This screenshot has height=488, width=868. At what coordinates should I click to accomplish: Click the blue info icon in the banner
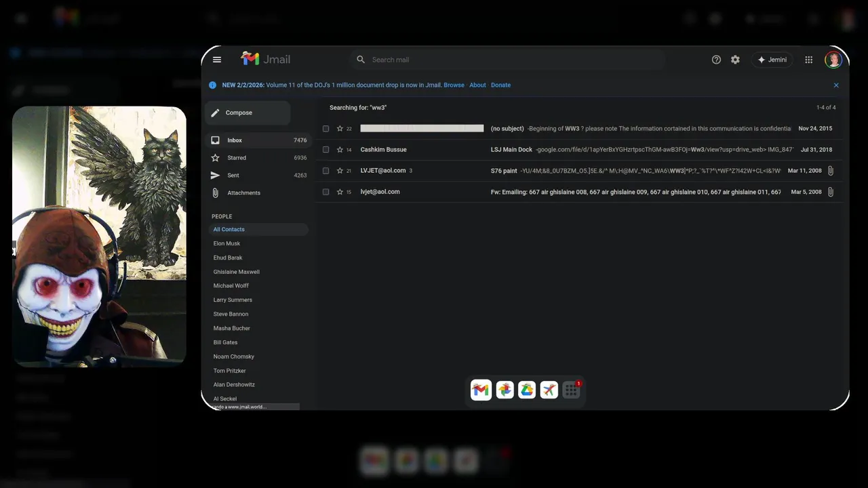click(x=212, y=85)
